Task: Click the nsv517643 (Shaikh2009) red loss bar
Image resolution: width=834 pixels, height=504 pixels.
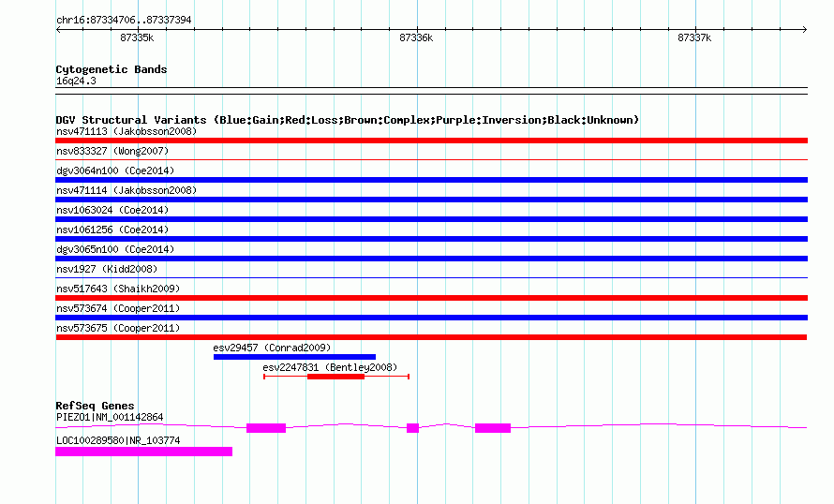Action: coord(431,298)
